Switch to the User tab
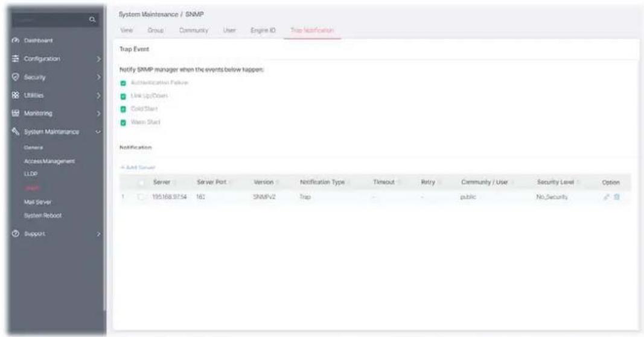 point(229,30)
